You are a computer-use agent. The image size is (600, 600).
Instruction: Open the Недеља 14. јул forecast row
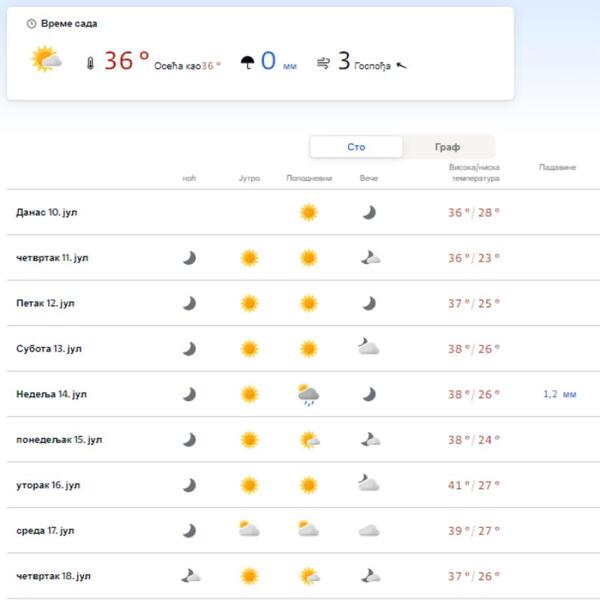click(52, 394)
